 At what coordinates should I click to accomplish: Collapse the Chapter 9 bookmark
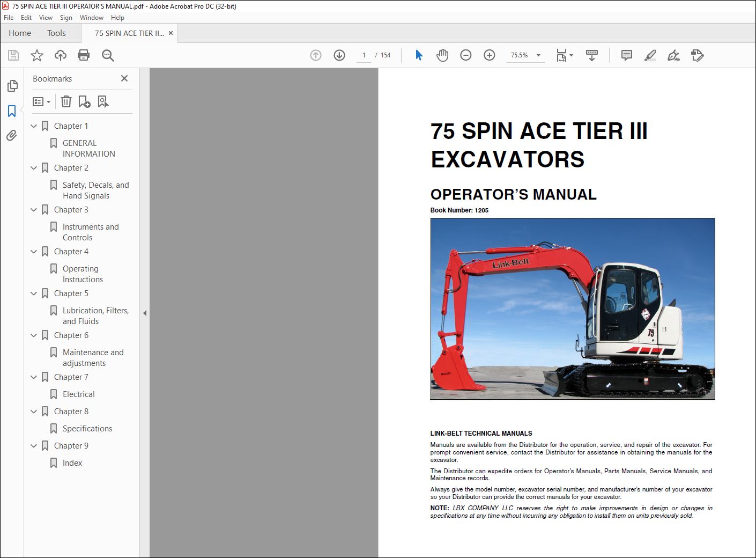(34, 446)
